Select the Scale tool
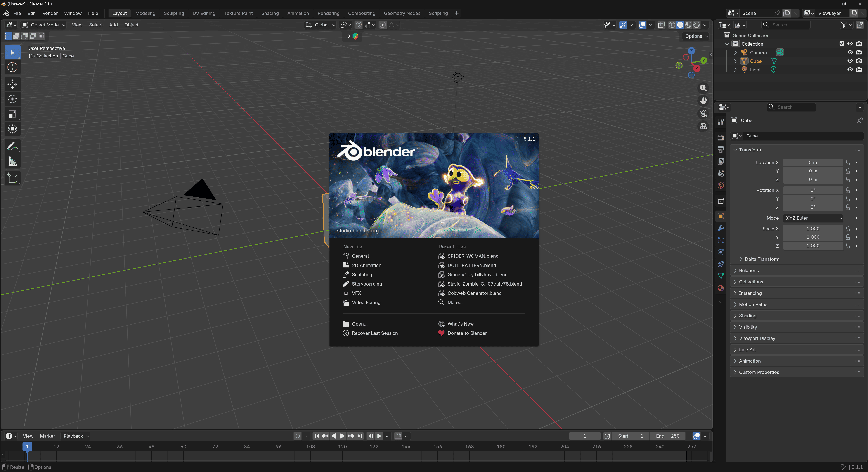Screen dimensions: 868x472 point(12,114)
